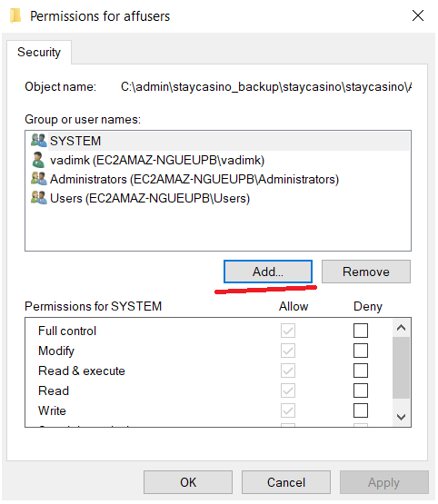Viewport: 438px width, 504px height.
Task: Check Deny for Full control
Action: tap(361, 331)
